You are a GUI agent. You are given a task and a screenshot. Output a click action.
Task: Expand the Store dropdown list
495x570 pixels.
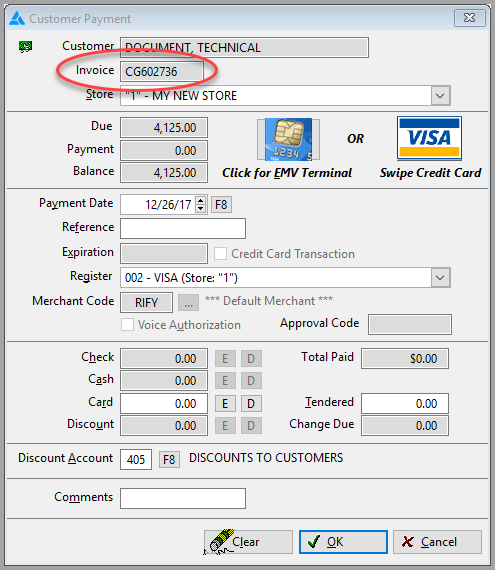click(440, 96)
